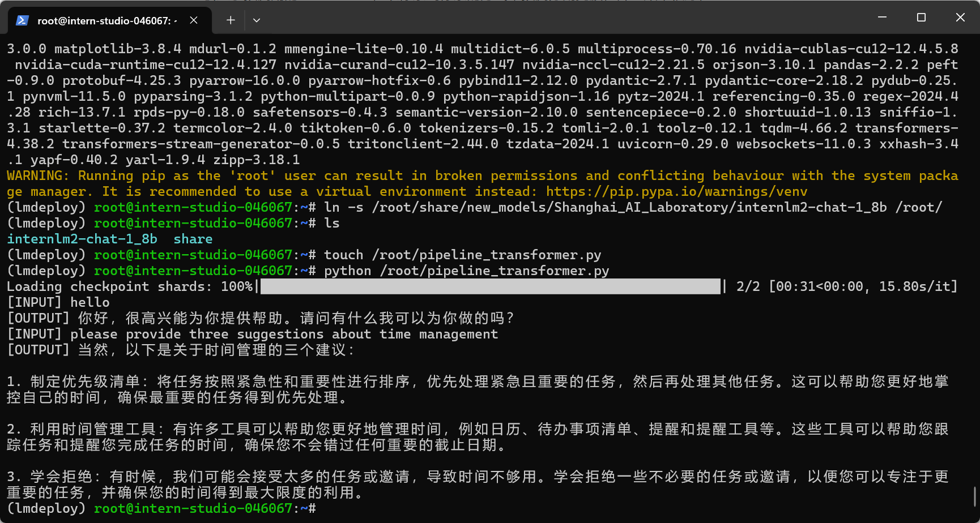Click the '2. 利用时间管理工具' suggestion text
The height and width of the screenshot is (523, 980).
pos(478,438)
